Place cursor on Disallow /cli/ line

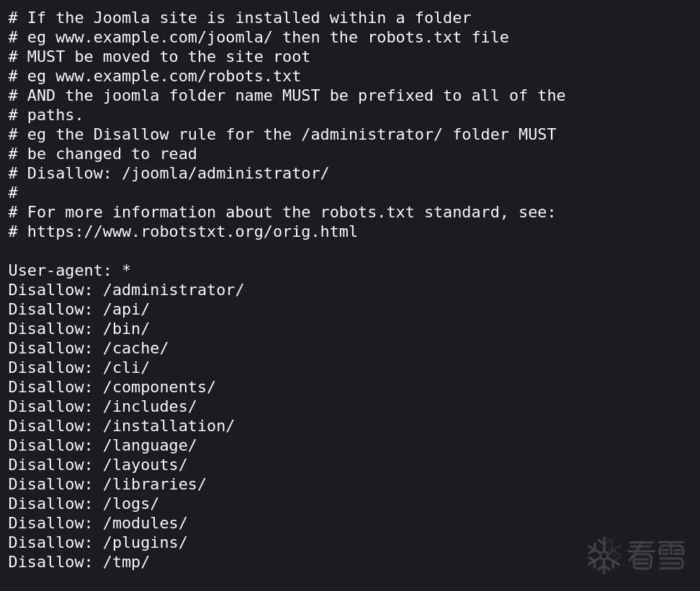click(x=79, y=368)
